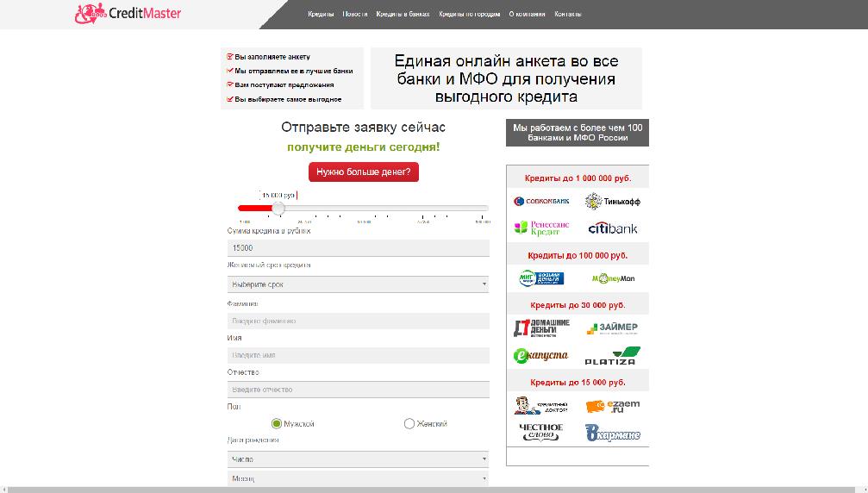Image resolution: width=868 pixels, height=493 pixels.
Task: Open the Новости menu item
Action: click(x=355, y=15)
